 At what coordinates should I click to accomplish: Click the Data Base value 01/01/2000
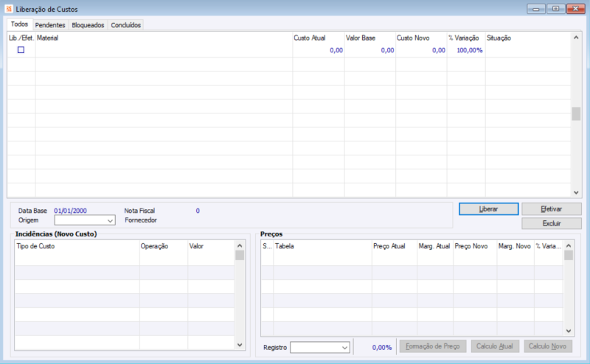click(70, 211)
